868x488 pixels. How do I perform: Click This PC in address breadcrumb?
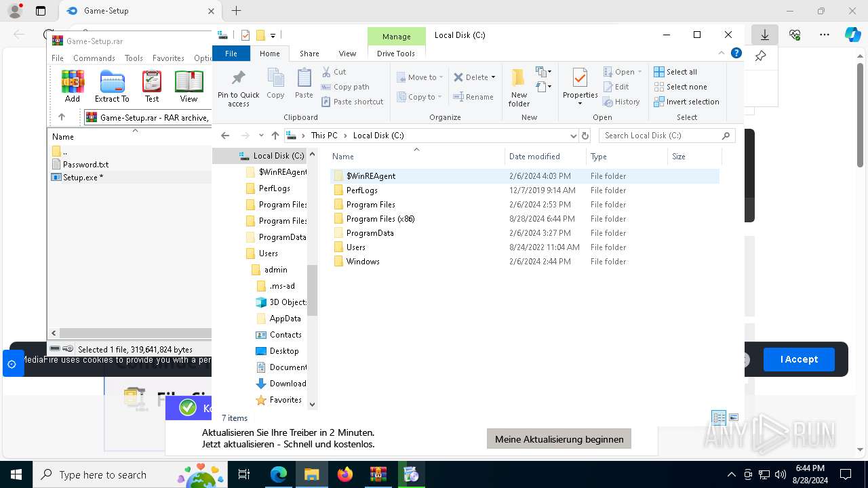[x=324, y=136]
